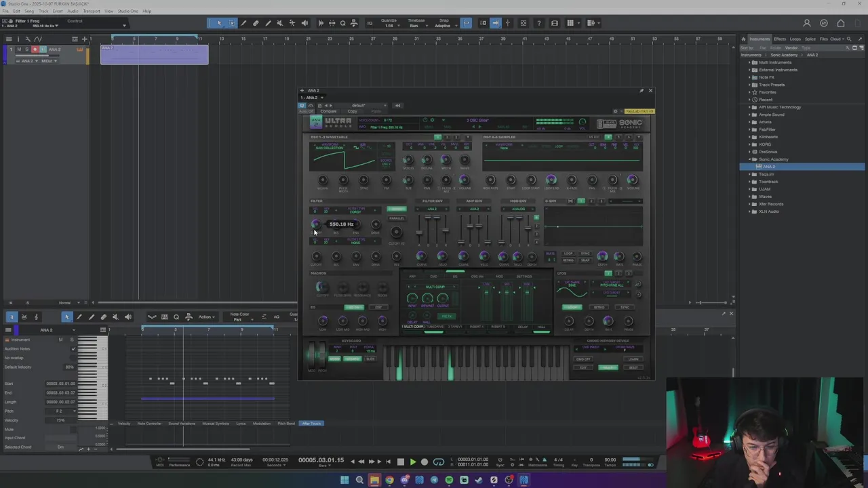Click the browser search magnifier icon
Viewport: 868px width, 488px height.
click(x=849, y=39)
